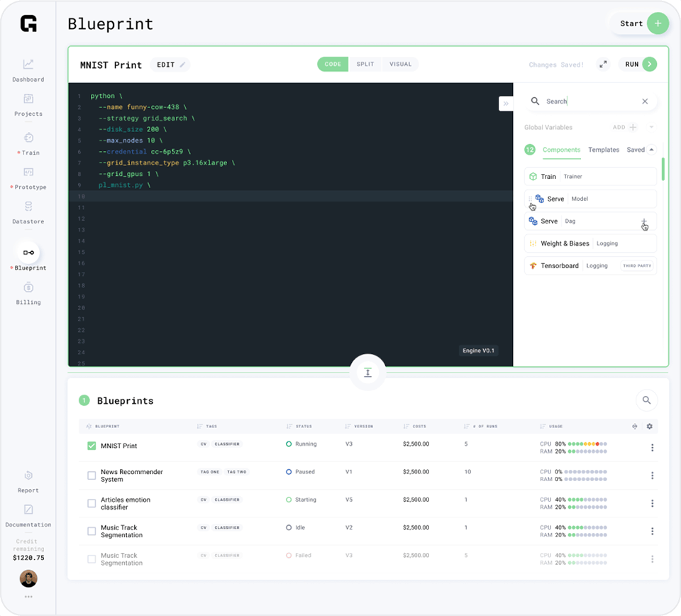Check the Failed Music Track Segmentation checkbox
The image size is (681, 616).
pos(92,559)
